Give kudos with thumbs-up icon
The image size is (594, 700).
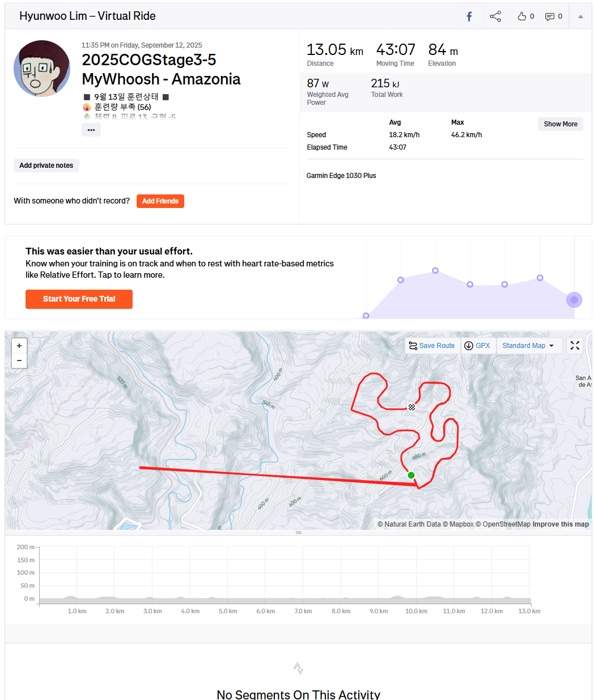(x=522, y=16)
